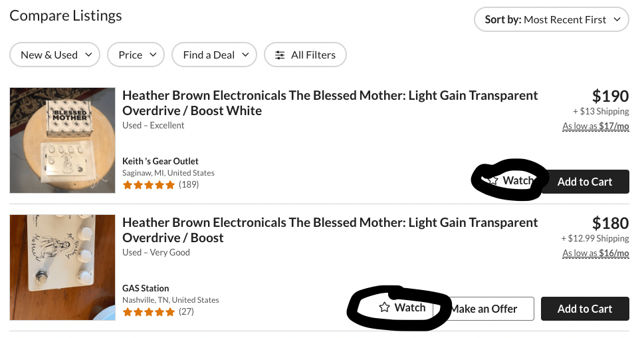
Task: Expand the Find a Deal filter
Action: tap(214, 55)
